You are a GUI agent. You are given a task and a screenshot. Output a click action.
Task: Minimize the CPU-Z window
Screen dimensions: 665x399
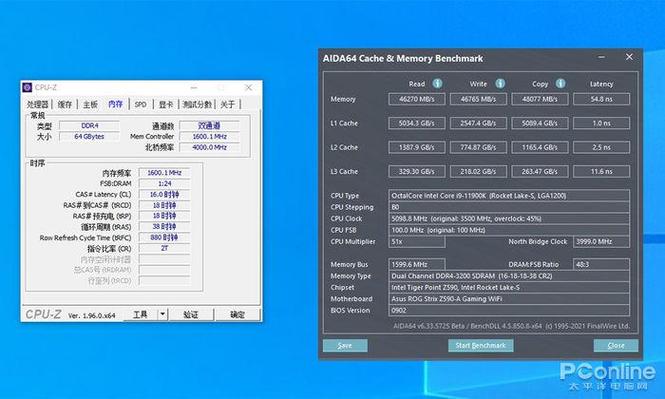194,87
